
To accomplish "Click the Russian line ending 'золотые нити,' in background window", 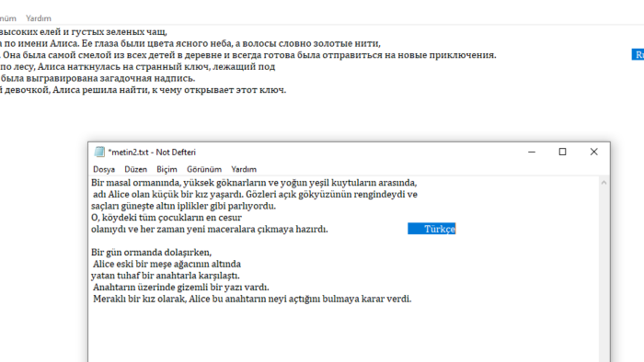I will tap(190, 43).
